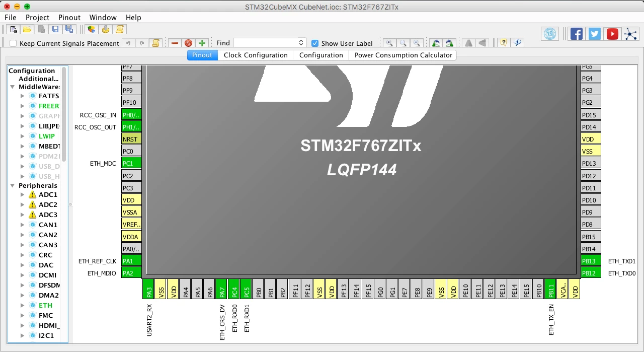Click the 10 years anniversary badge
The image size is (644, 352).
click(x=550, y=34)
